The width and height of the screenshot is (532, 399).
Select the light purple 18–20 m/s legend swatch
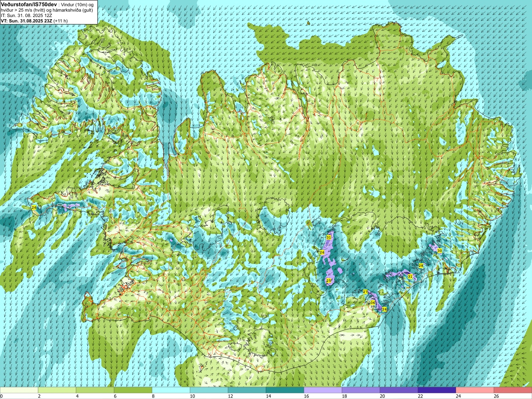(x=361, y=390)
